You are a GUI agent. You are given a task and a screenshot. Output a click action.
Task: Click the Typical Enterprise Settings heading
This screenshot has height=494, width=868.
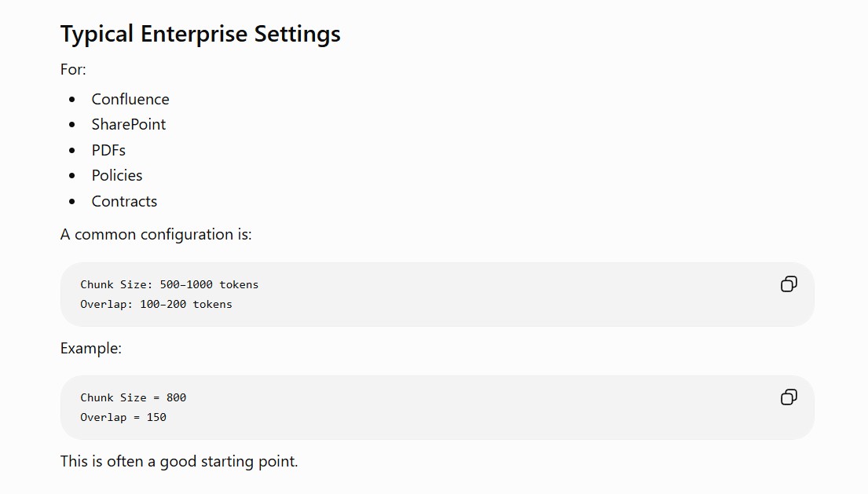click(x=200, y=34)
